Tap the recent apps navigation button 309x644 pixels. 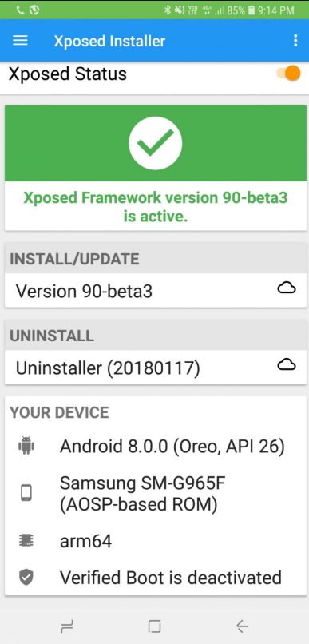(x=67, y=626)
